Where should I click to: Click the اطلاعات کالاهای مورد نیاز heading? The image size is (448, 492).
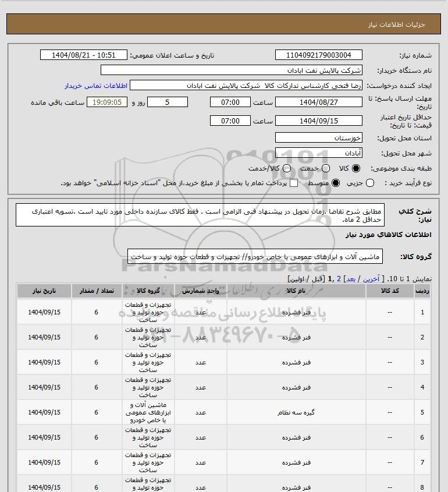tap(389, 235)
